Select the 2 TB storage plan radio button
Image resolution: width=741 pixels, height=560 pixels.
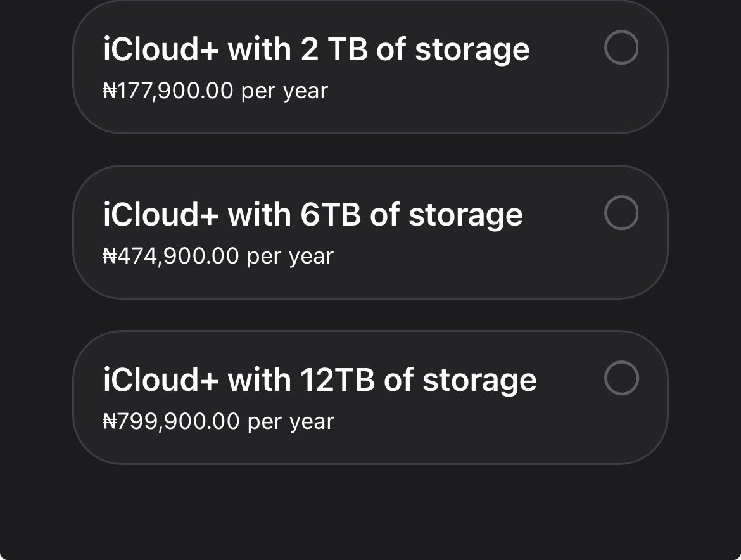[621, 48]
